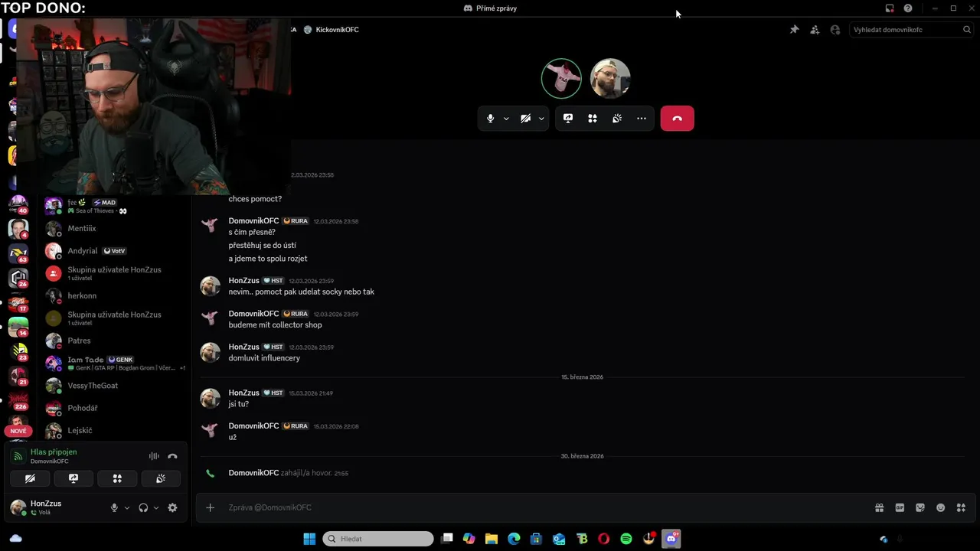Expand input device arrow beside user mic

coord(127,507)
